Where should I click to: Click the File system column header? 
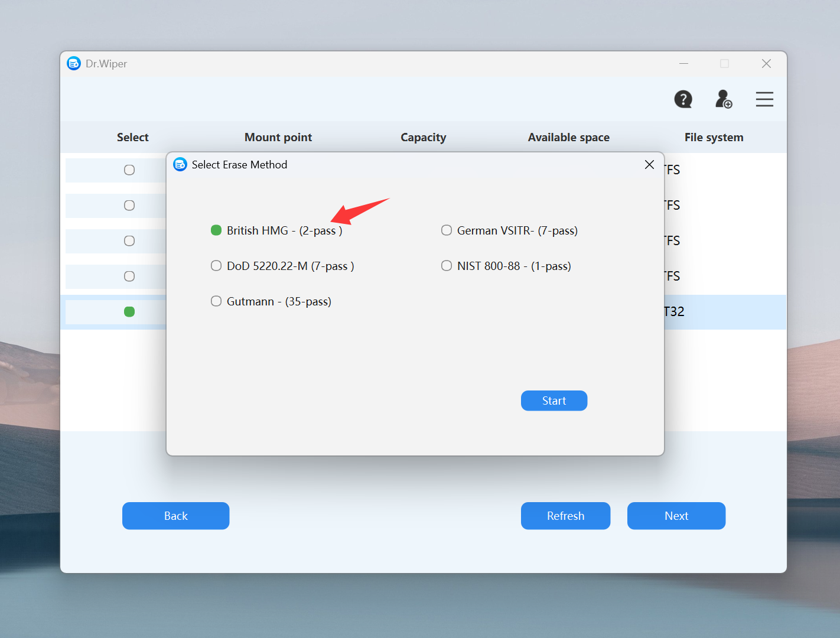click(714, 137)
